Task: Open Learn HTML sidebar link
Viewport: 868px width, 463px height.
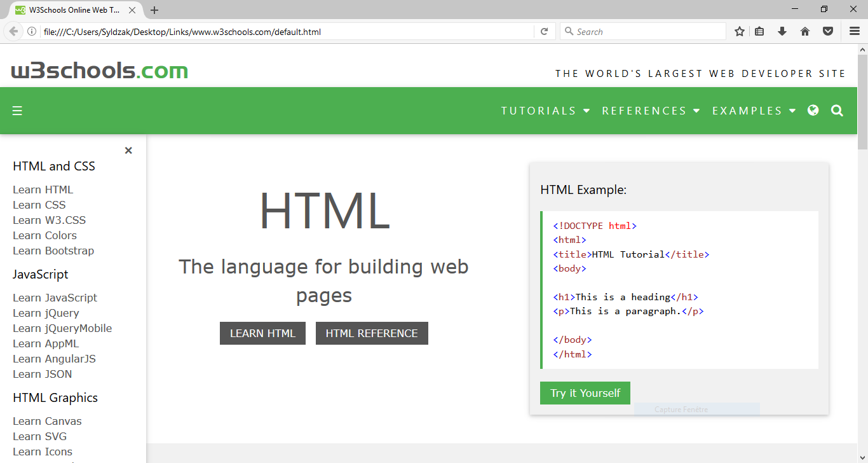Action: 43,190
